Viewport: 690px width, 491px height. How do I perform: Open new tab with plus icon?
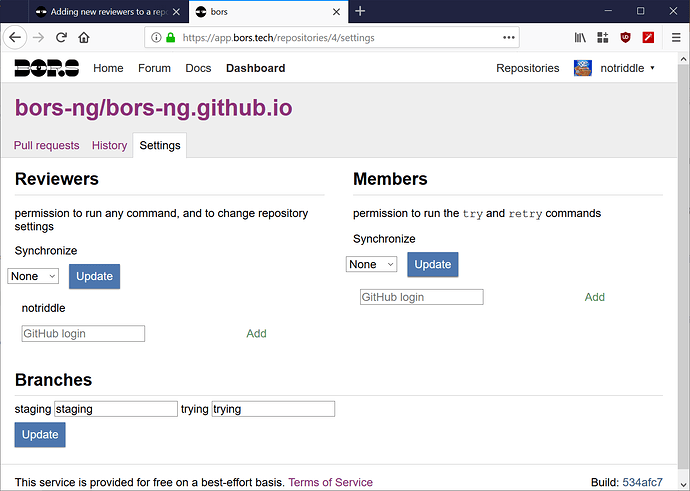point(360,11)
